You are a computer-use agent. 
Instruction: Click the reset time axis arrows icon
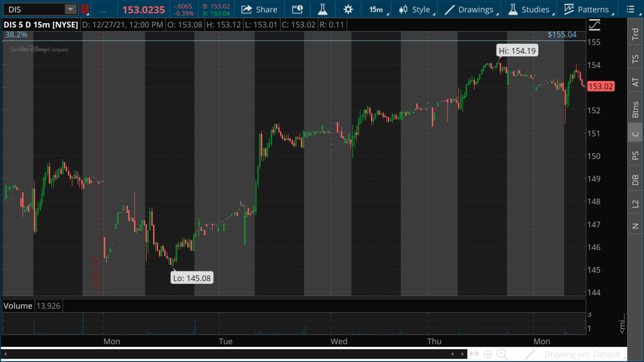click(474, 354)
